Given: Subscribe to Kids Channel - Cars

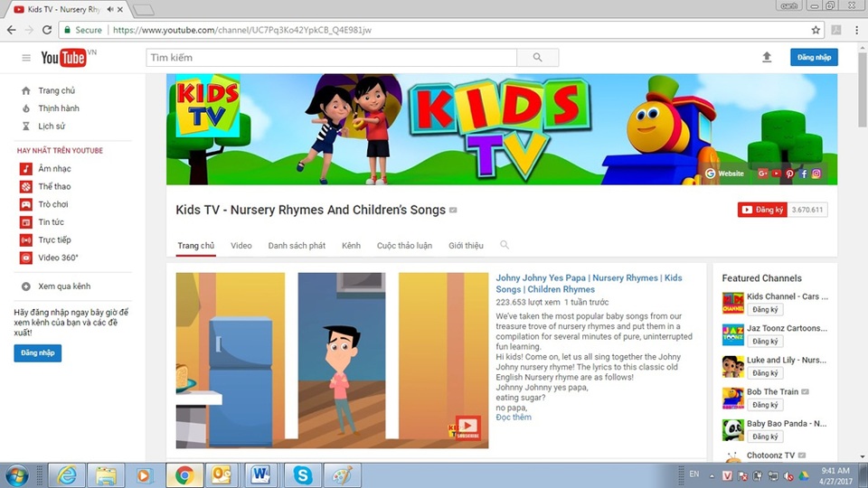Looking at the screenshot, I should coord(765,310).
